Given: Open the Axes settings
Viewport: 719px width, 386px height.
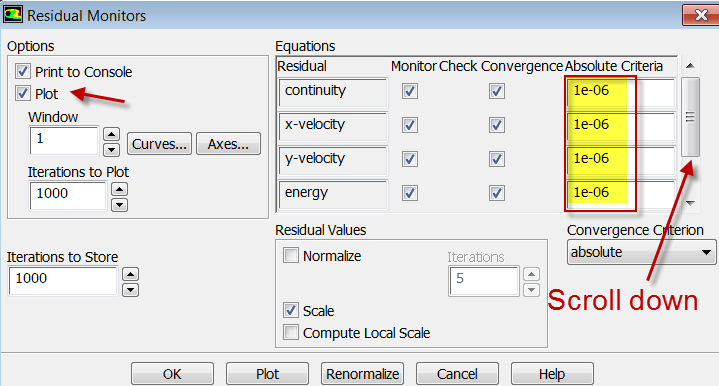Looking at the screenshot, I should pyautogui.click(x=228, y=144).
